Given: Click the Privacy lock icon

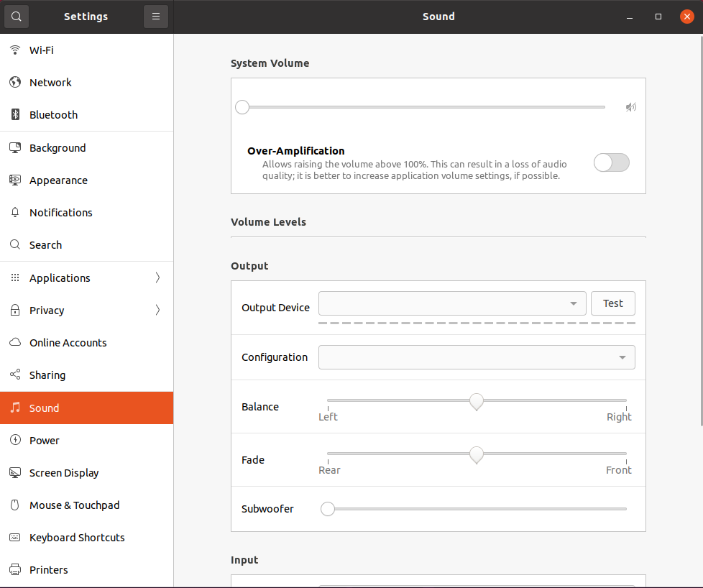Looking at the screenshot, I should (15, 310).
